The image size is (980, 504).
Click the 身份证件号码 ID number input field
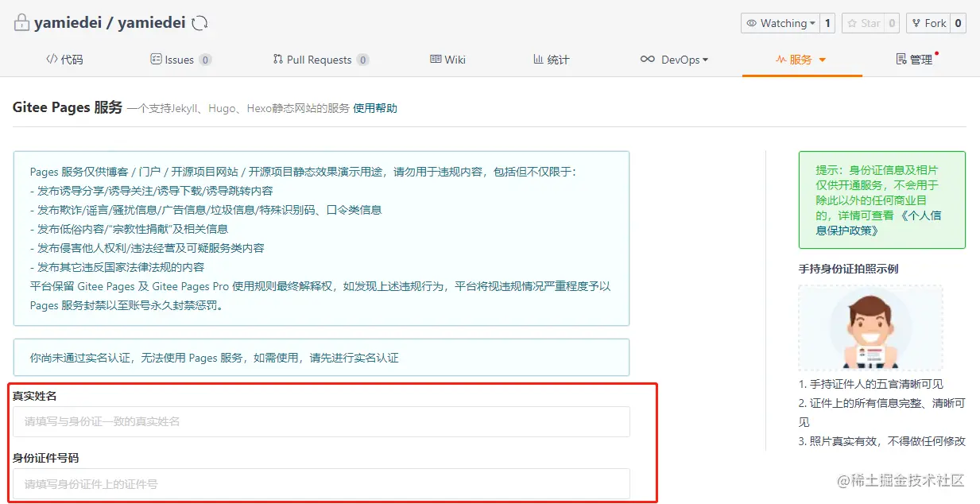click(321, 483)
